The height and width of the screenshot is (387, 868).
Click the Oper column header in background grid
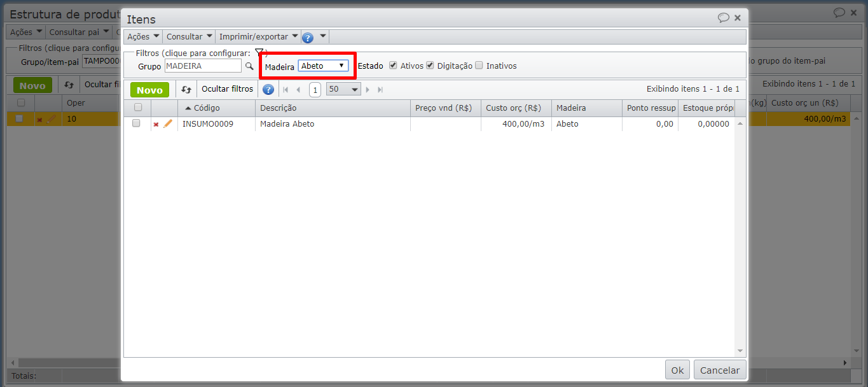click(91, 103)
